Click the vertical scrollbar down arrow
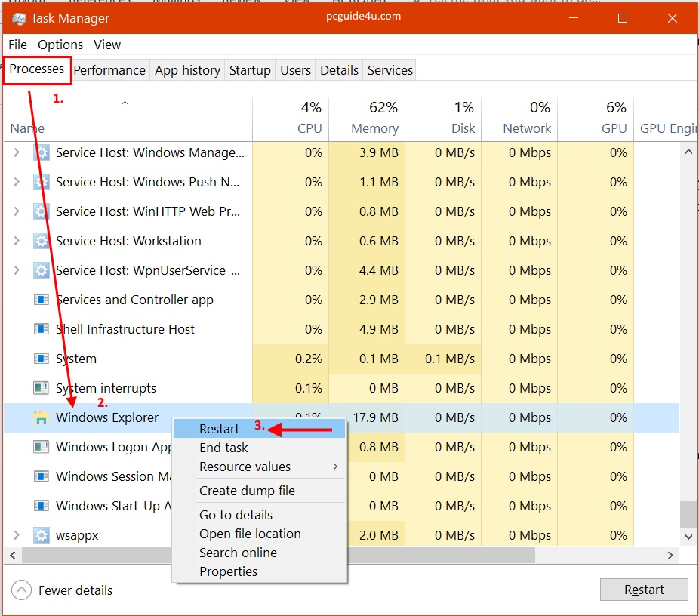The image size is (699, 616). point(688,537)
